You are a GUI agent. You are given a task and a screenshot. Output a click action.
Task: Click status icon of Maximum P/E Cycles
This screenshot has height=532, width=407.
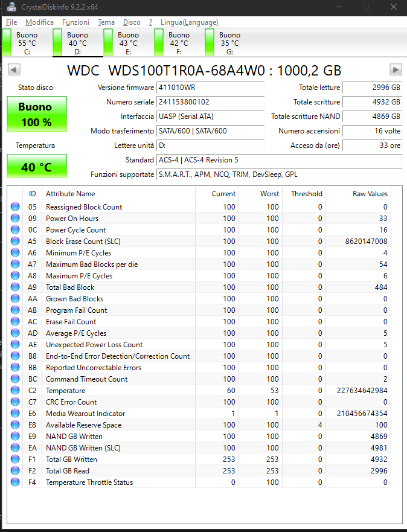[15, 275]
